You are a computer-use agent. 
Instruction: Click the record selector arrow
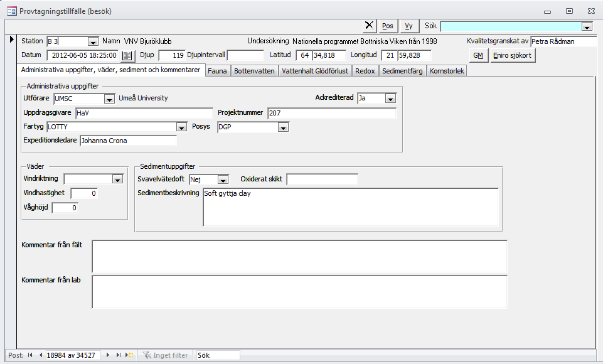[11, 40]
